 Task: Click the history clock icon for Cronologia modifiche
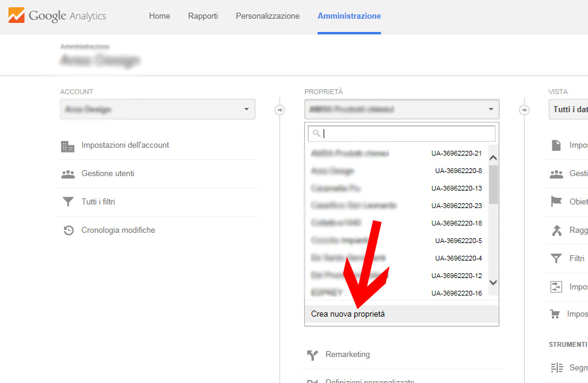[x=68, y=230]
